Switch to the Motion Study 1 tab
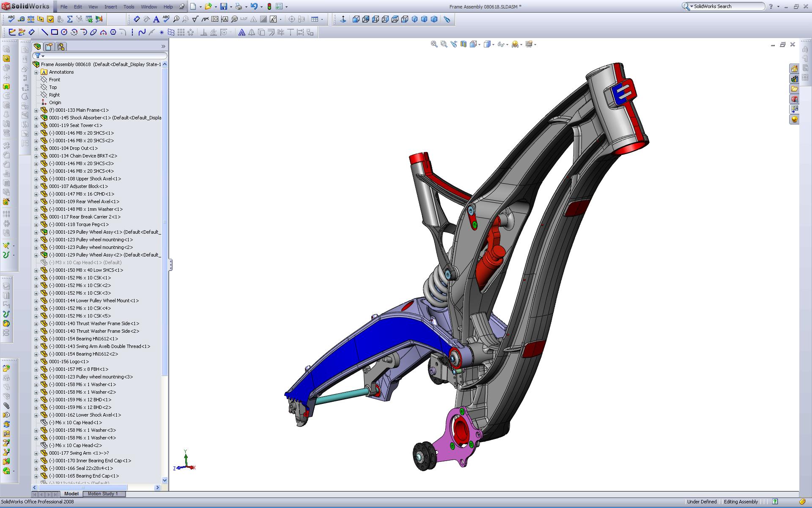The width and height of the screenshot is (812, 508). 102,494
